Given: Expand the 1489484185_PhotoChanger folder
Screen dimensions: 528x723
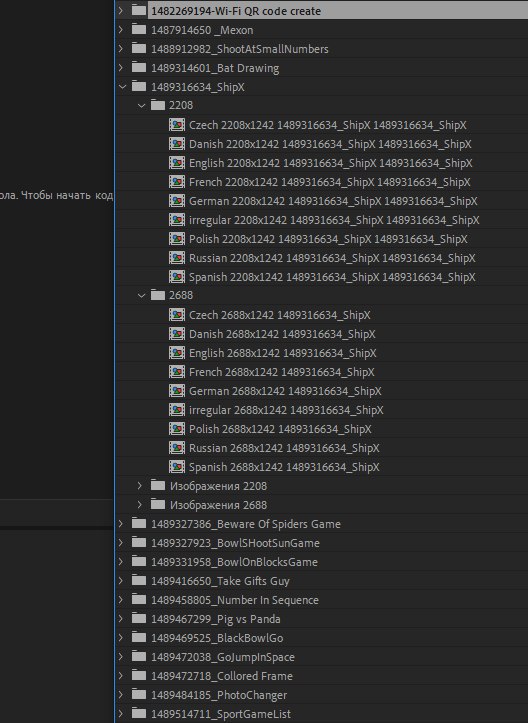Looking at the screenshot, I should click(x=121, y=694).
